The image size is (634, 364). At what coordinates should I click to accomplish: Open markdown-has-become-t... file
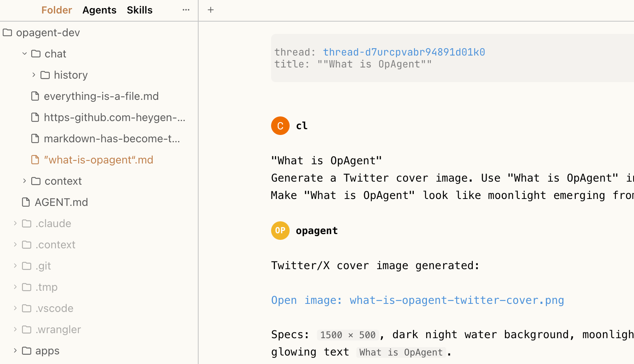pos(112,138)
